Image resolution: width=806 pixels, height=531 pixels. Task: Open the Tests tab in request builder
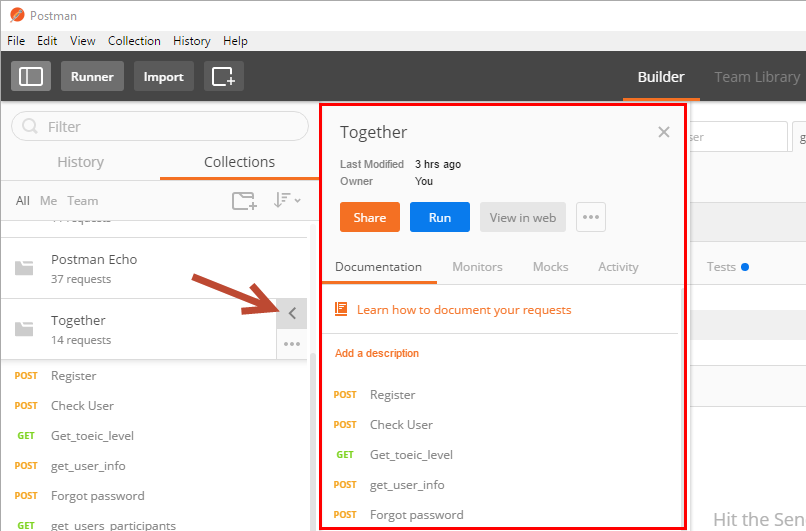[727, 267]
